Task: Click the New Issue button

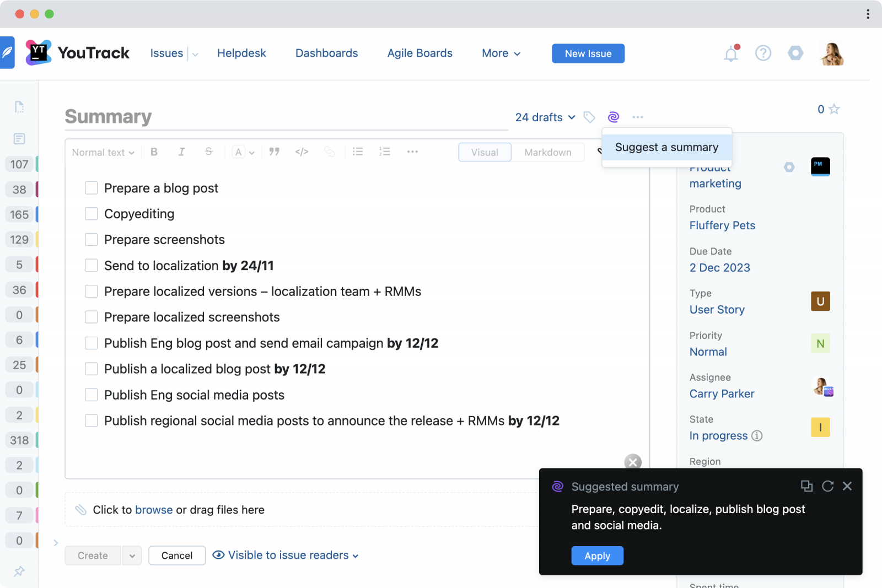Action: pyautogui.click(x=588, y=53)
